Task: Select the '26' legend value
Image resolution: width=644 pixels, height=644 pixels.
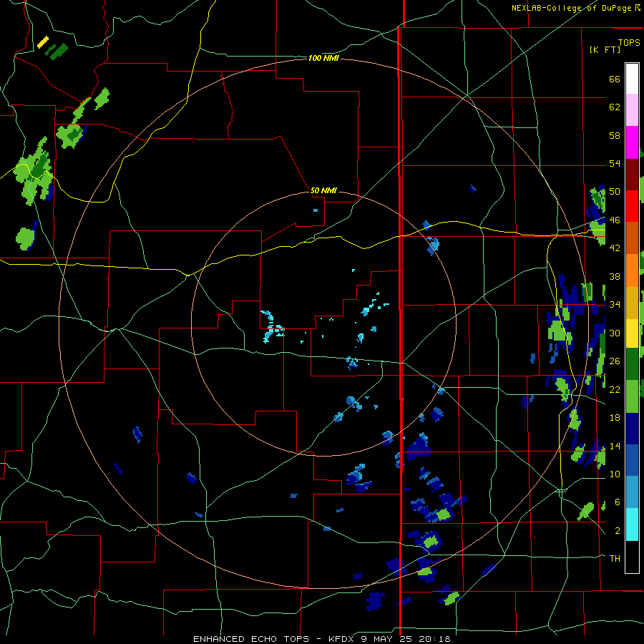Action: (x=615, y=361)
